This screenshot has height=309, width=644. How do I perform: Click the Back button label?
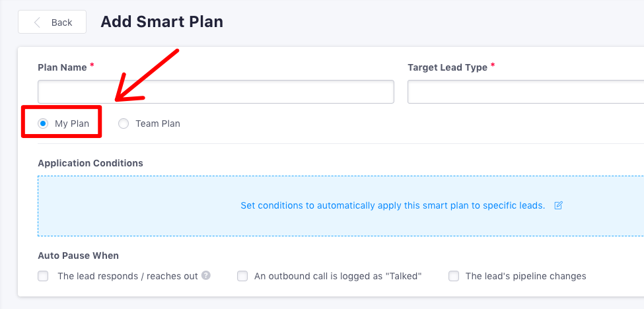[x=61, y=22]
